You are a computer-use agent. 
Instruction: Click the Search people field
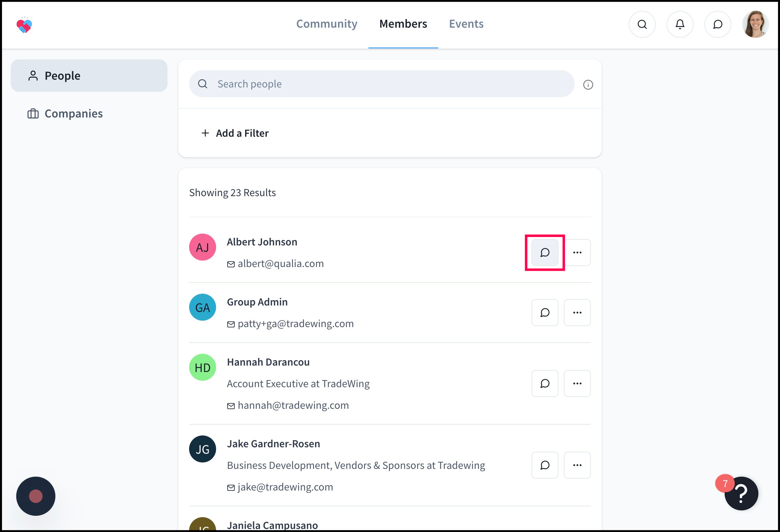point(382,84)
